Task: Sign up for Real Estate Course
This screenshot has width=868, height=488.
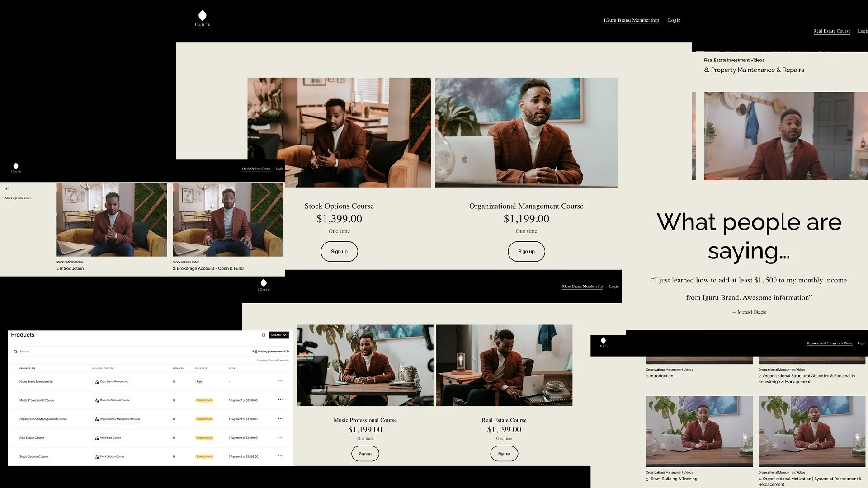Action: pyautogui.click(x=504, y=454)
